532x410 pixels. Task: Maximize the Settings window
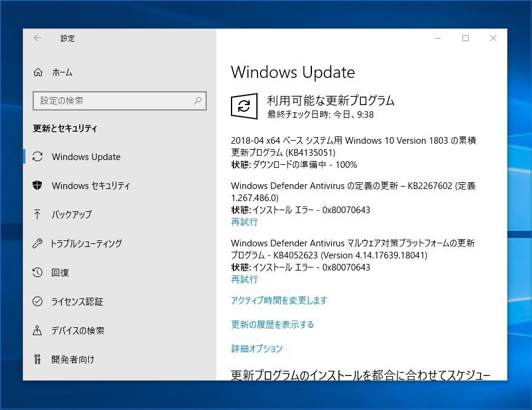(x=465, y=38)
